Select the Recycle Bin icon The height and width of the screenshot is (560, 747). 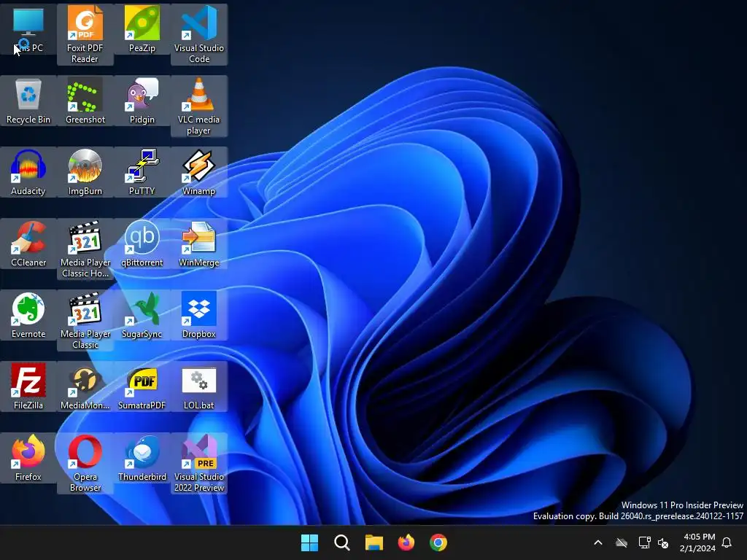28,101
